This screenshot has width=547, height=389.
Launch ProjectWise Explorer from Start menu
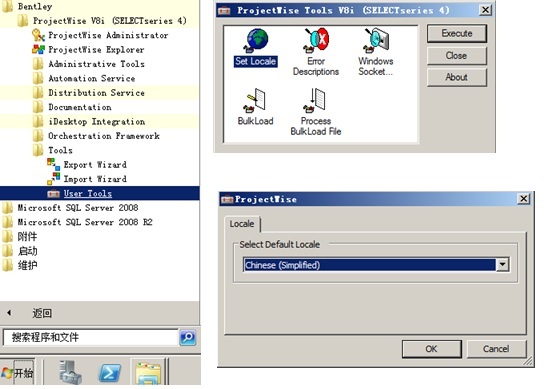point(88,50)
